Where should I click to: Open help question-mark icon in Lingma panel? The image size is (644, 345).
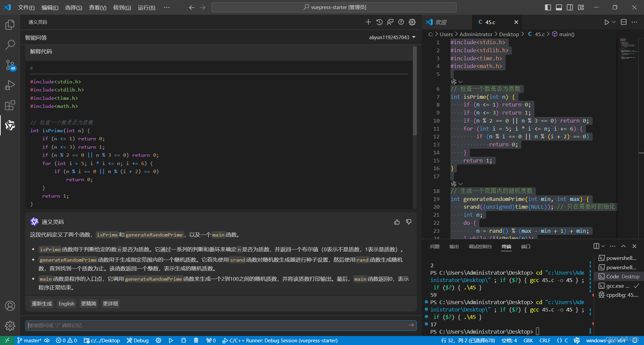pos(401,22)
